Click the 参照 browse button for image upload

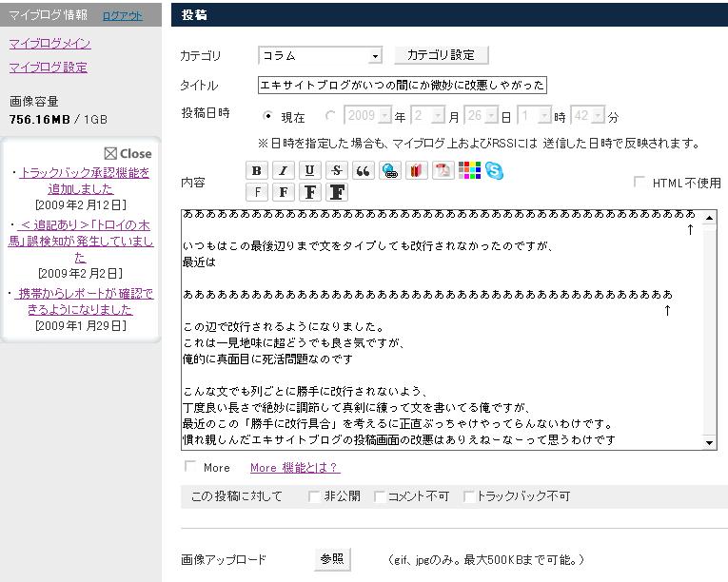coord(332,559)
